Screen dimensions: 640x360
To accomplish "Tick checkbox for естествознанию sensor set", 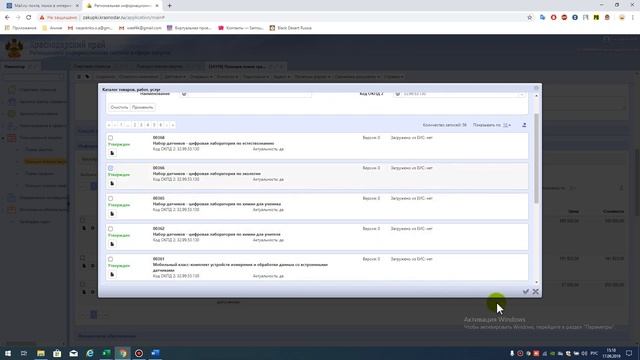I will tap(110, 138).
